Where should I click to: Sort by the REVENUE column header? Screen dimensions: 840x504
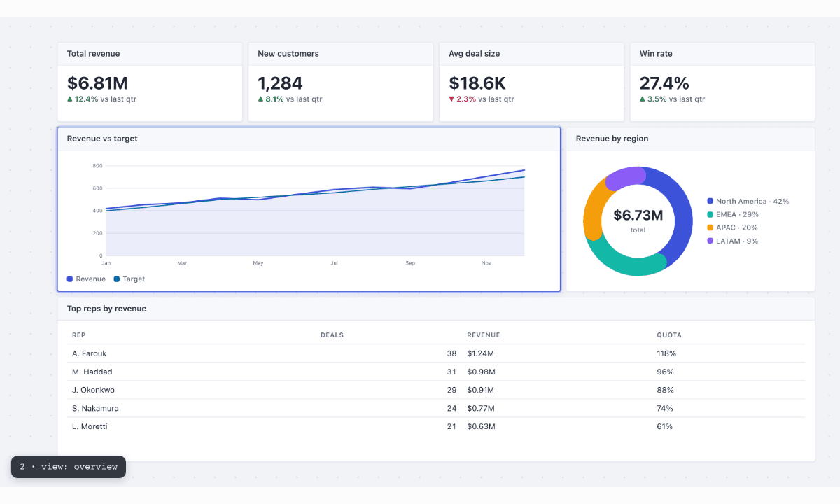click(484, 335)
